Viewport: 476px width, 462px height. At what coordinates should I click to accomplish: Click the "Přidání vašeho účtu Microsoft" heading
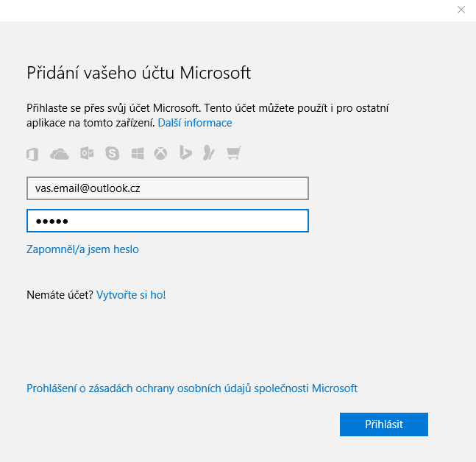(x=139, y=73)
